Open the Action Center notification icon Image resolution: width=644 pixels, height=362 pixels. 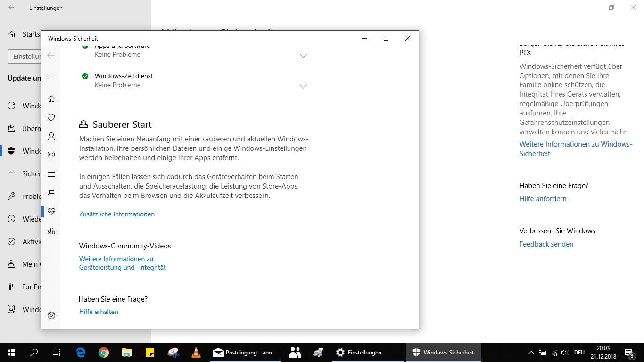pyautogui.click(x=629, y=353)
